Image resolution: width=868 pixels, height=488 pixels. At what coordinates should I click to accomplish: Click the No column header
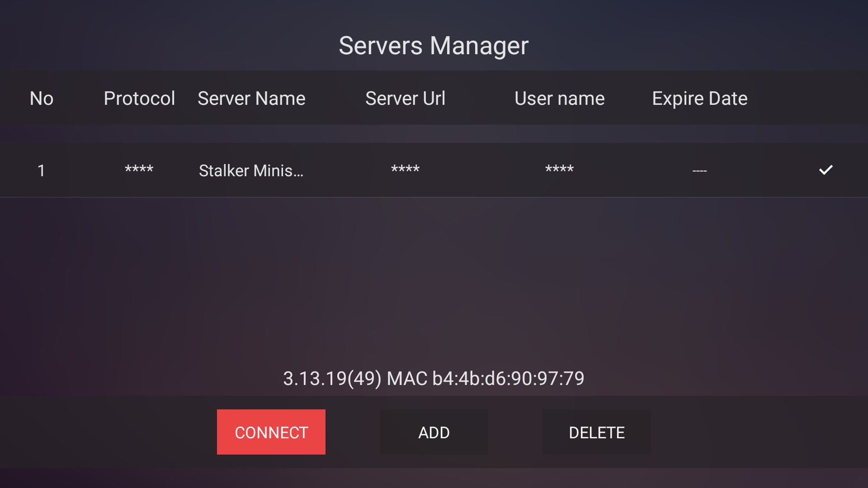[41, 99]
